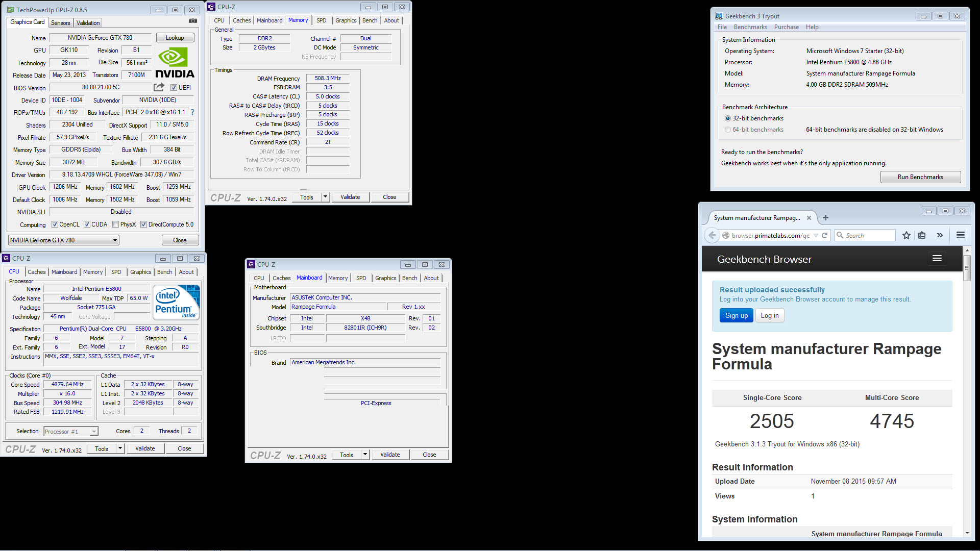This screenshot has width=980, height=551.
Task: Close the Rampage Formula browser tab
Action: [808, 218]
